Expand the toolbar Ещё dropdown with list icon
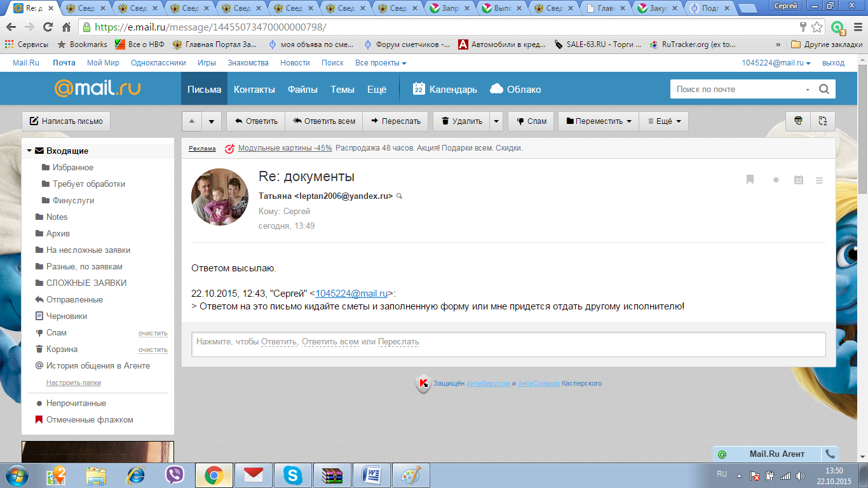Viewport: 868px width, 488px height. (x=663, y=121)
